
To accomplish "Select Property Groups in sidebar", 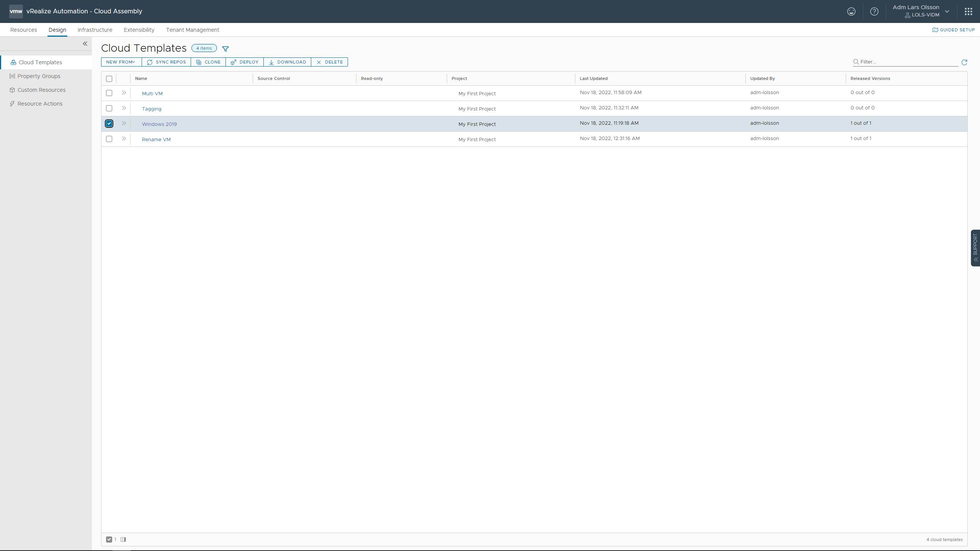I will point(46,76).
